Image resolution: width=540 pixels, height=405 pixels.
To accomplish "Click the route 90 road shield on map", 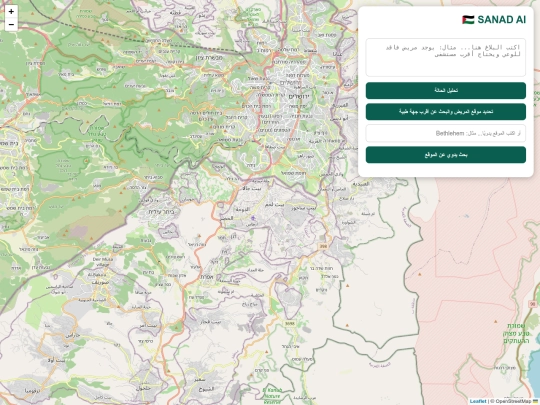I will (533, 304).
